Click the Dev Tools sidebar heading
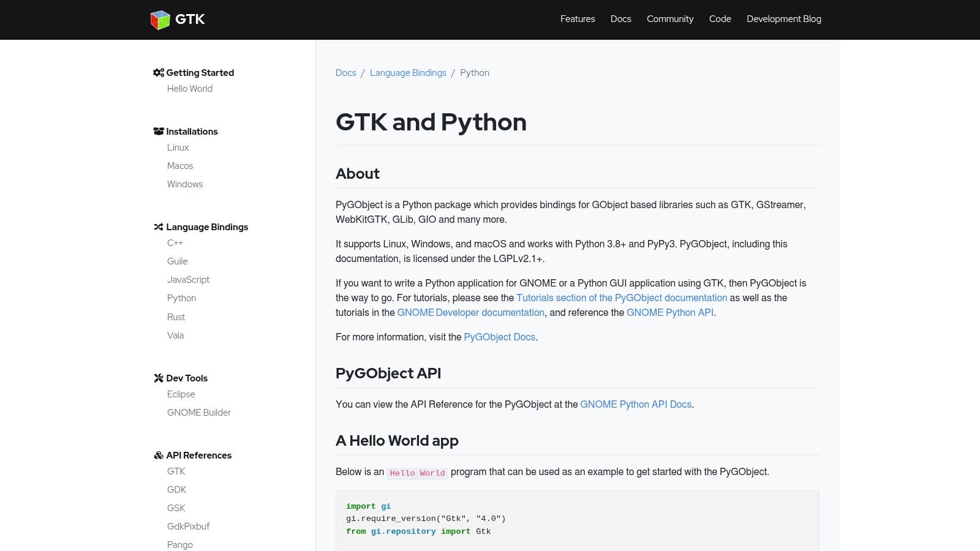 tap(187, 378)
